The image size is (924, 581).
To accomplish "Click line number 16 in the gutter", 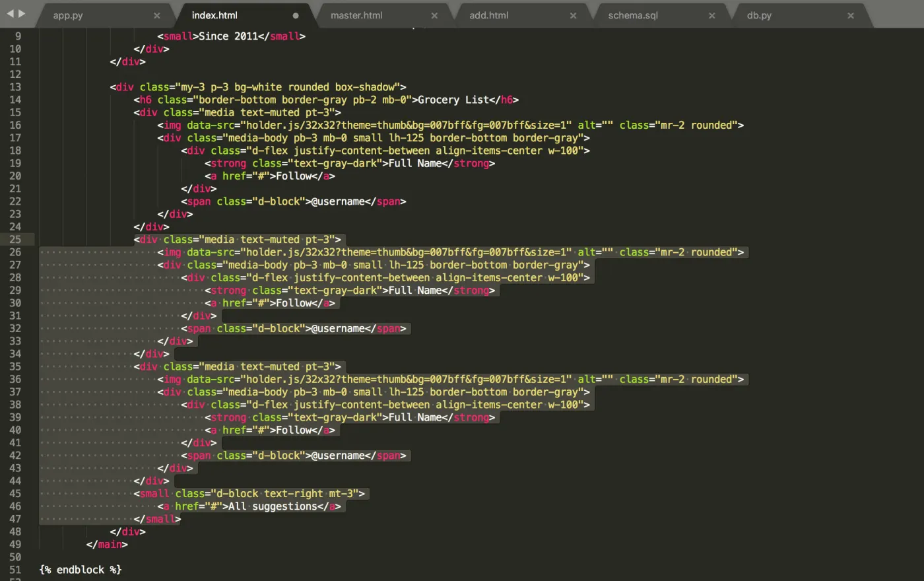I will point(15,125).
